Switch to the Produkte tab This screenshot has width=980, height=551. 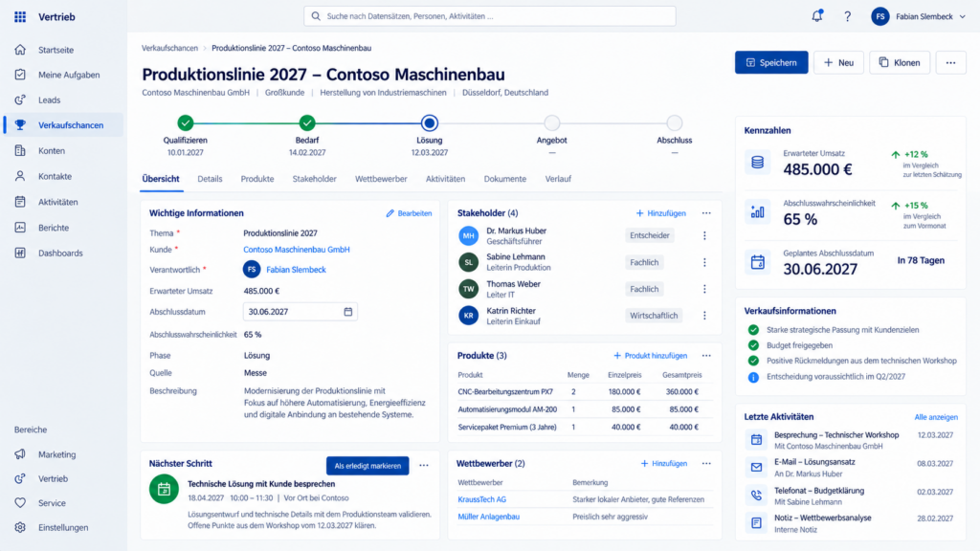point(257,179)
